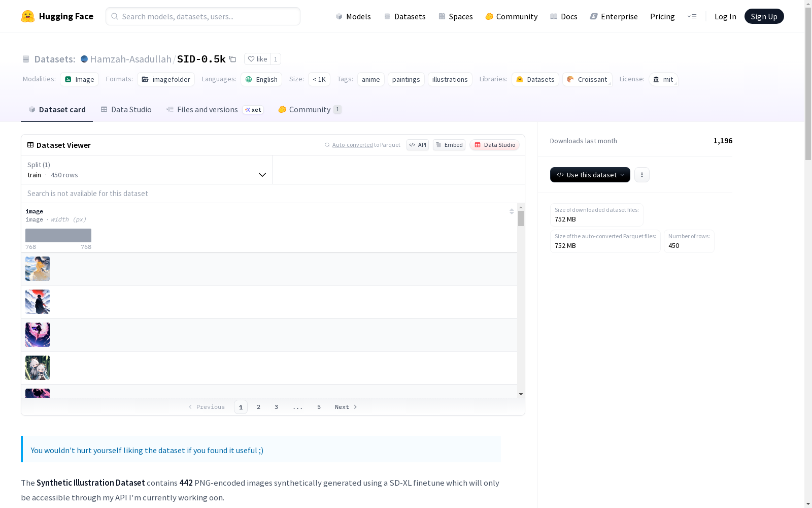Open the thumbnail with red moon figure
Image resolution: width=812 pixels, height=508 pixels.
pos(38,302)
